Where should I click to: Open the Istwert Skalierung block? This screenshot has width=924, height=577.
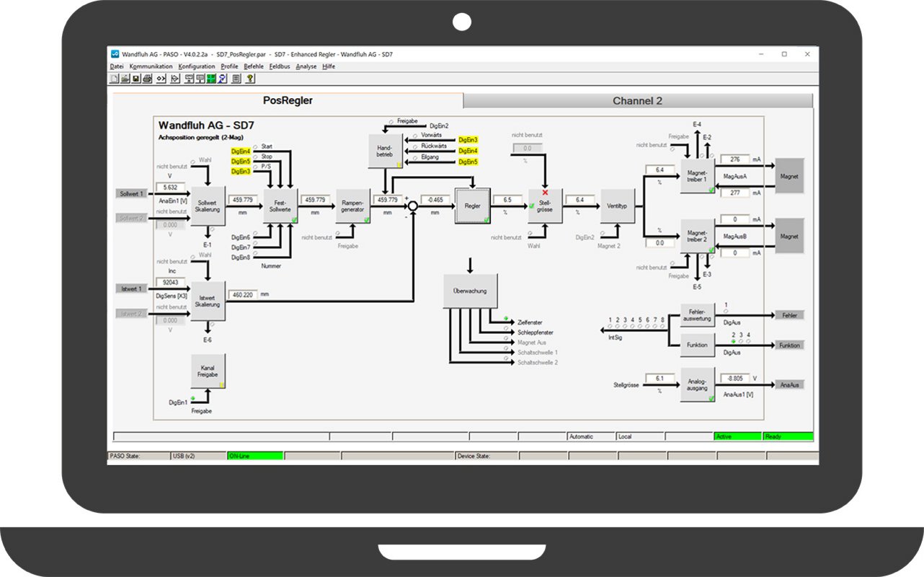[x=208, y=300]
